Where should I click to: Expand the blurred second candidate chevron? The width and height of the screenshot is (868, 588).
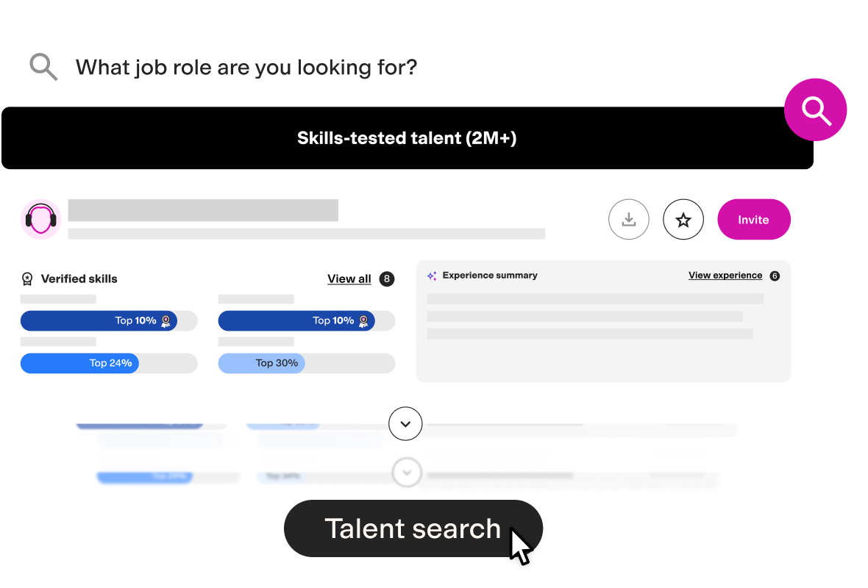(407, 473)
